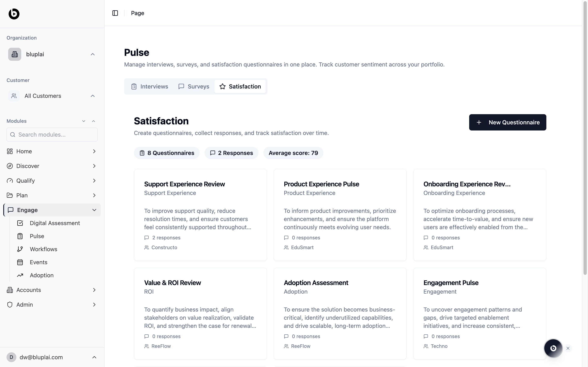This screenshot has height=367, width=588.
Task: Go to Workflows in the sidebar
Action: [43, 249]
